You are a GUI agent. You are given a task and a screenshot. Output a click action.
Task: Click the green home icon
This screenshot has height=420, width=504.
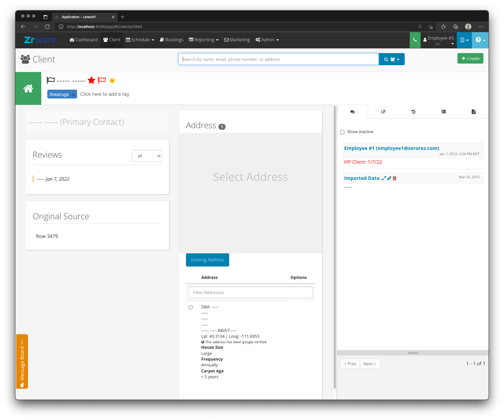point(28,89)
